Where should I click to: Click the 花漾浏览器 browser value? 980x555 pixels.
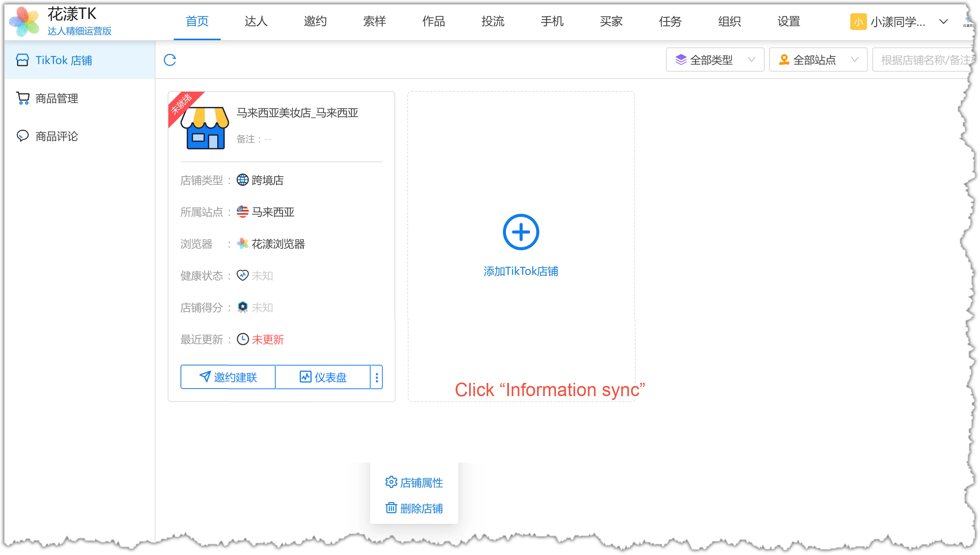(278, 244)
